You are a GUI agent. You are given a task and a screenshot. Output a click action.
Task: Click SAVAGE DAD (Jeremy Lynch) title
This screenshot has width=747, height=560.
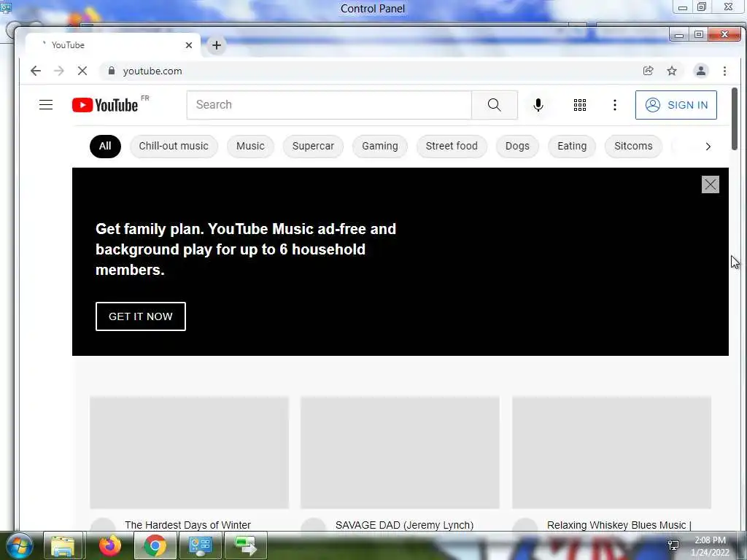point(404,525)
